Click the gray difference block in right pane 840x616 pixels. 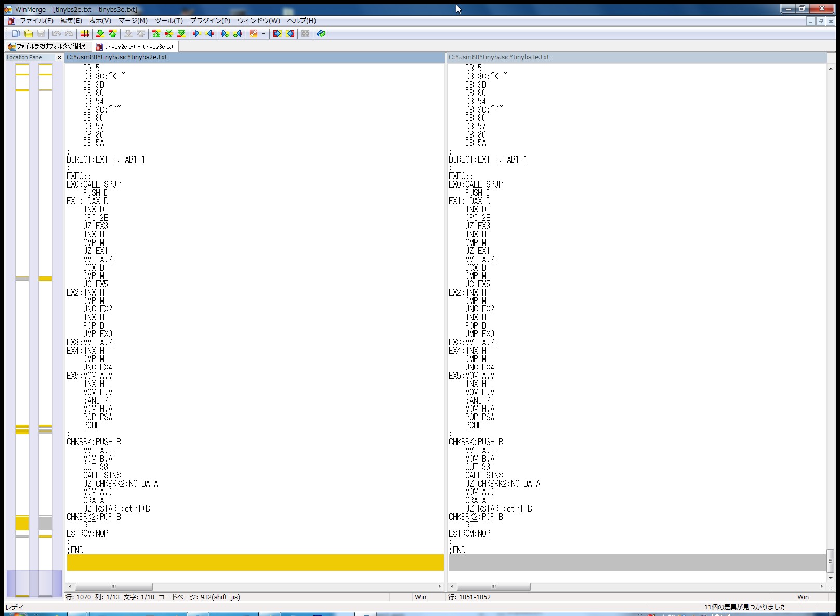pyautogui.click(x=637, y=563)
